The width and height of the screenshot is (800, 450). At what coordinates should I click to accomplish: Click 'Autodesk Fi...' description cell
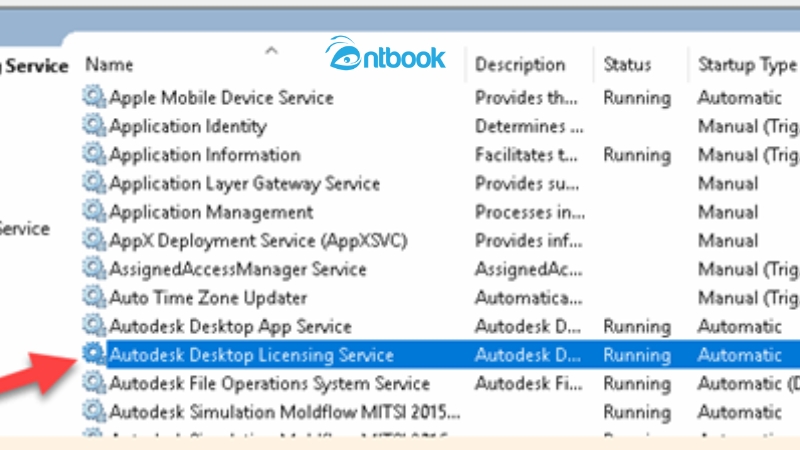[x=528, y=383]
